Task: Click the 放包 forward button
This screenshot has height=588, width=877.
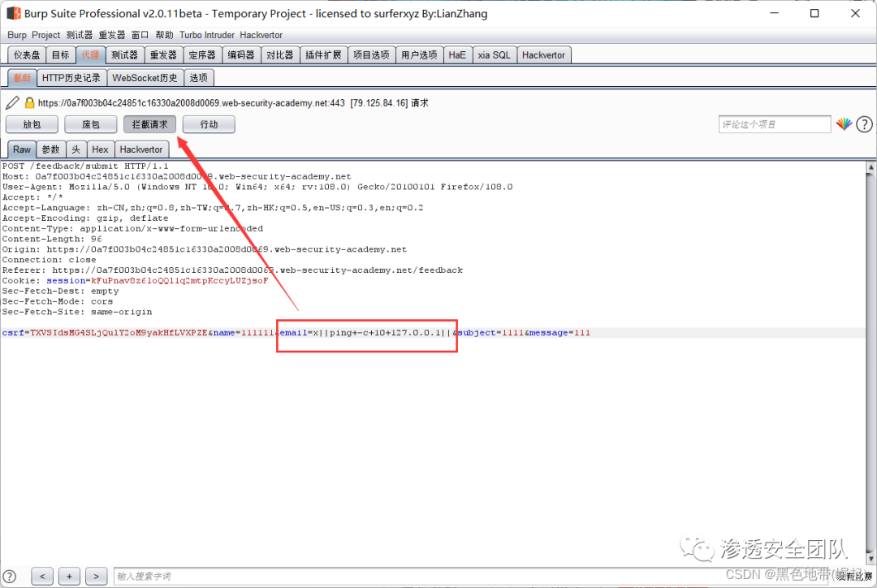Action: 32,124
